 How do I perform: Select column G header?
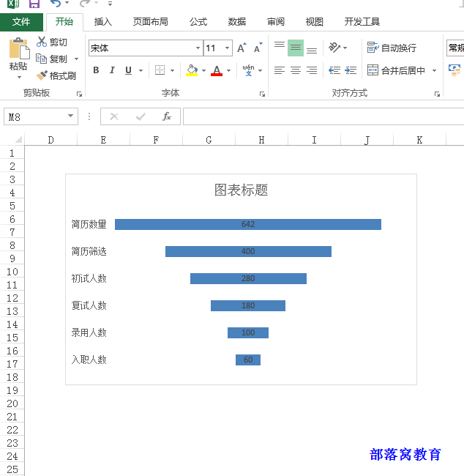209,140
